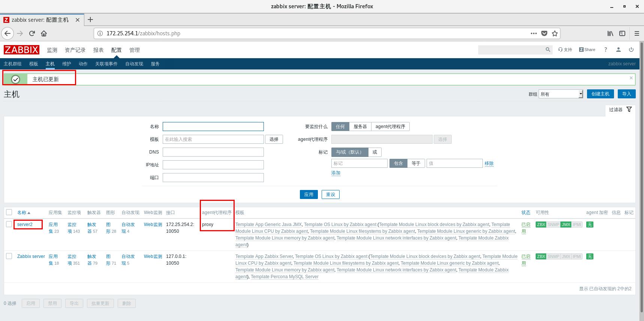Click the JMX availability badge for server2

[x=566, y=225]
